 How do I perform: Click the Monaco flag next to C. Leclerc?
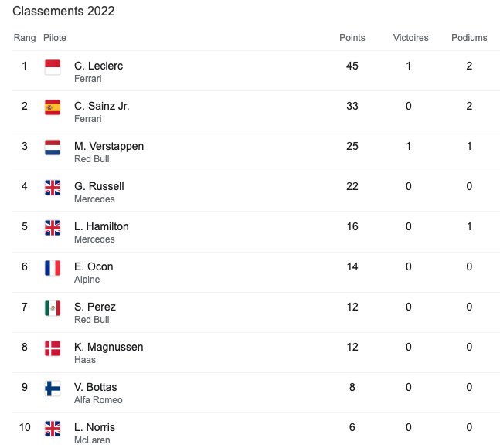pos(53,67)
